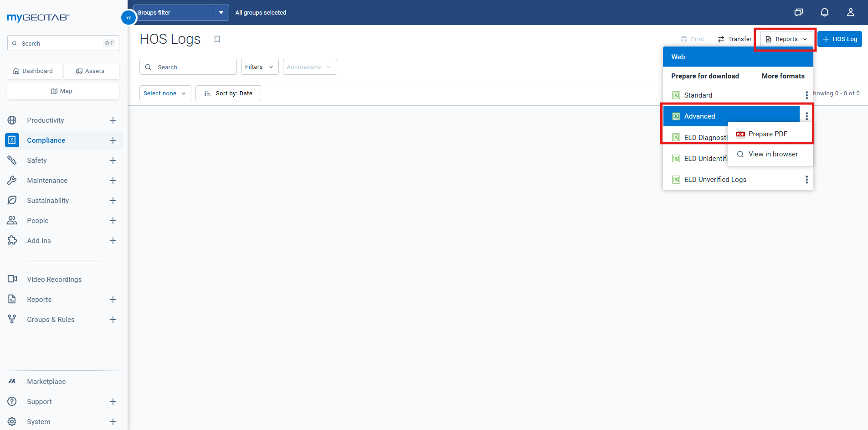The height and width of the screenshot is (430, 868).
Task: Open more options for ELD Unverified Logs
Action: [x=806, y=180]
